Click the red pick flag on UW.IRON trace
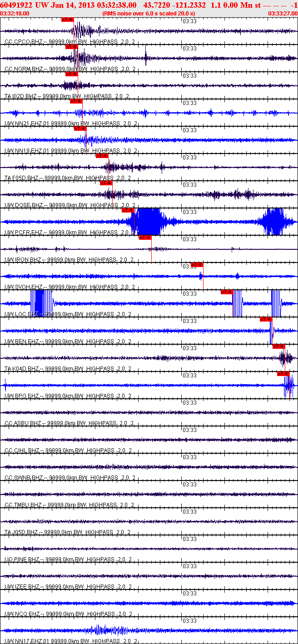 (145, 238)
